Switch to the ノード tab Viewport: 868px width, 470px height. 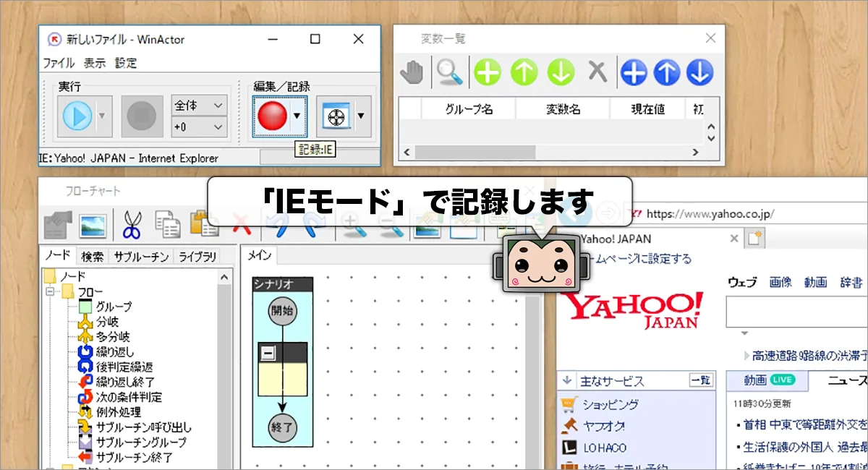pyautogui.click(x=58, y=256)
